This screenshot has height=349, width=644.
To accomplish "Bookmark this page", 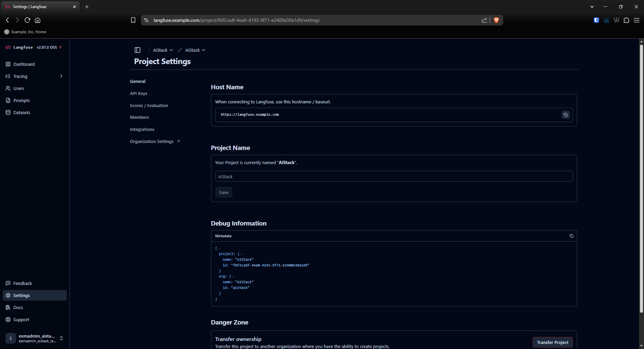I will [x=133, y=20].
